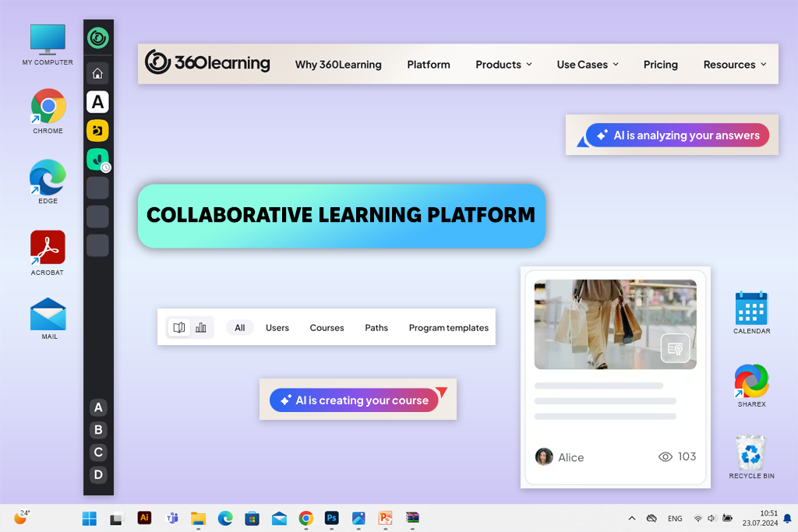Select the gray A letter in sidebar
Image resolution: width=798 pixels, height=532 pixels.
point(98,407)
